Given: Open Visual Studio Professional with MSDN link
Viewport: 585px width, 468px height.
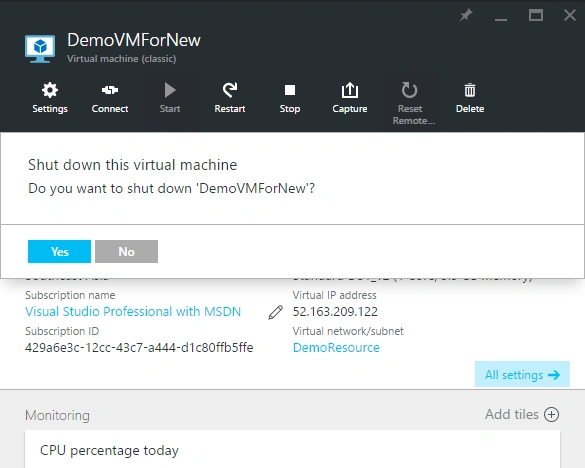Looking at the screenshot, I should 133,312.
